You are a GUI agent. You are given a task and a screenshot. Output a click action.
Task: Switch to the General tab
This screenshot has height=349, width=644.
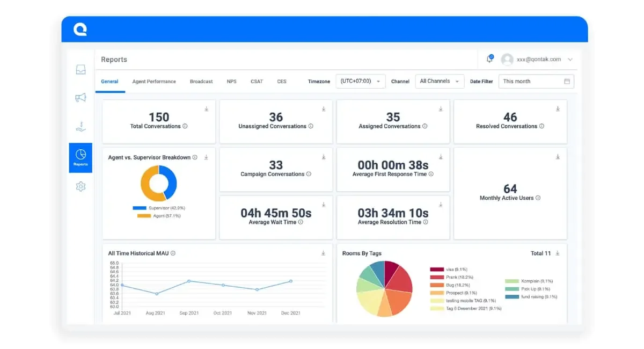[x=109, y=82]
